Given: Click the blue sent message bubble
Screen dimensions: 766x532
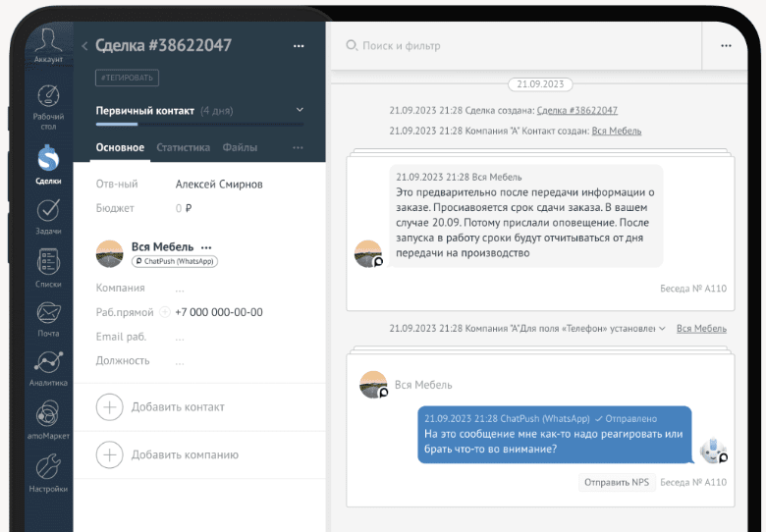Looking at the screenshot, I should [555, 435].
